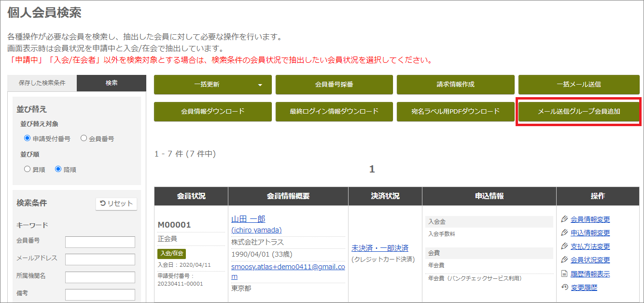Click the (クレジットカード決済) text
The image size is (644, 303).
(383, 260)
